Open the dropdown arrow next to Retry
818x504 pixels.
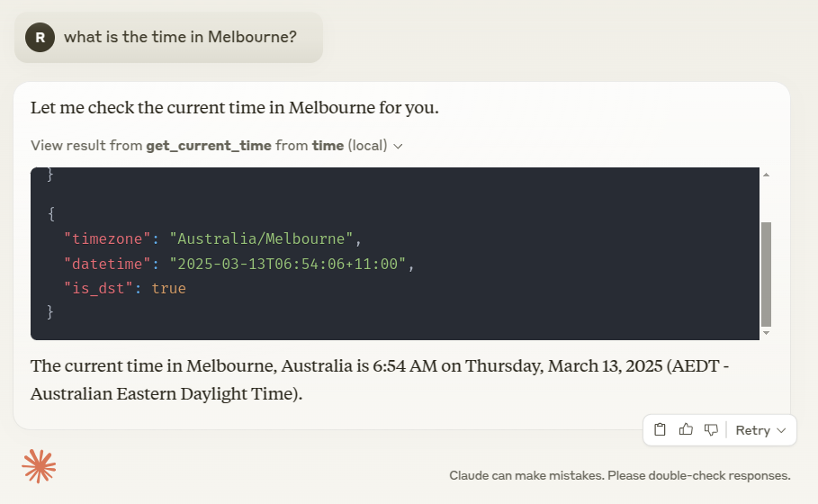tap(781, 430)
